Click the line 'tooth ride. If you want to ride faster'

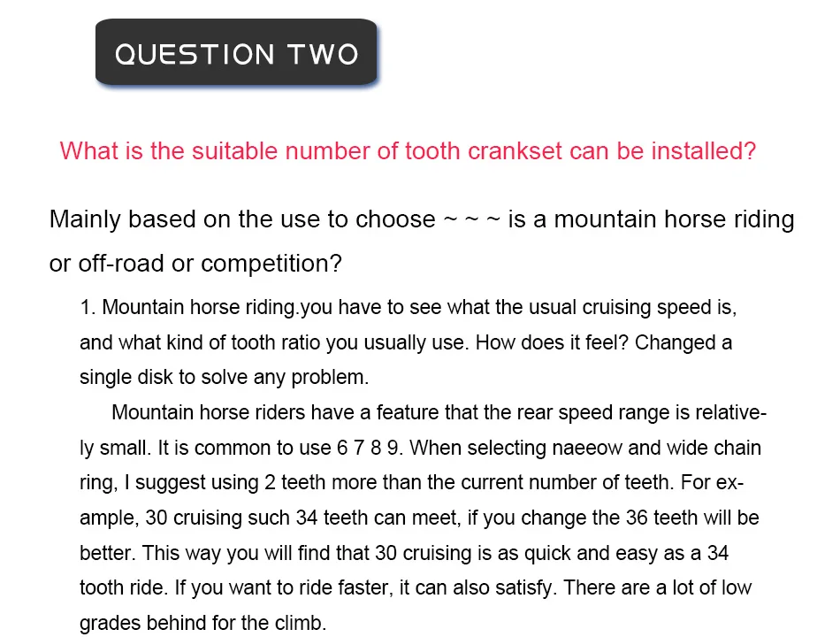(x=416, y=587)
